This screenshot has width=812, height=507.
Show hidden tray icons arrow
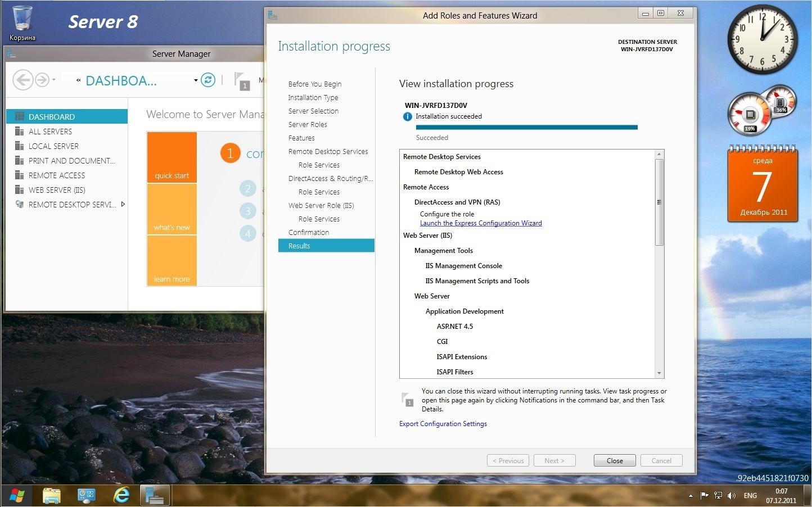(x=691, y=496)
